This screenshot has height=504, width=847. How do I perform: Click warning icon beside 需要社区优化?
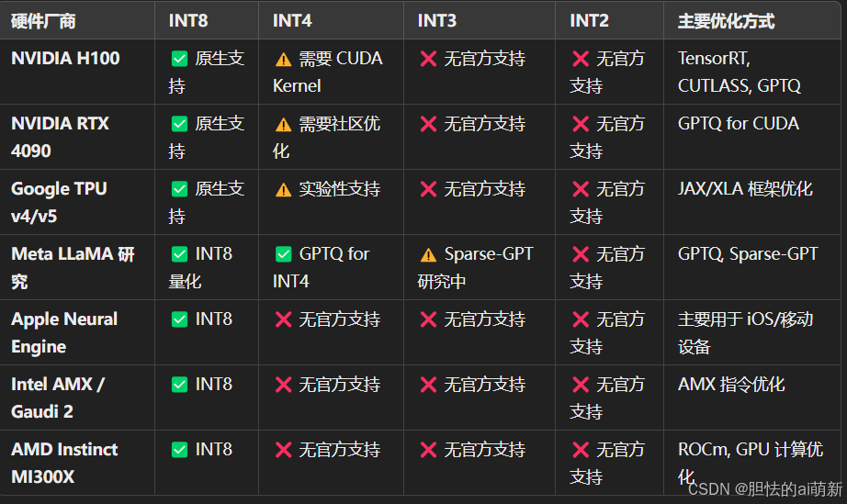click(x=283, y=124)
